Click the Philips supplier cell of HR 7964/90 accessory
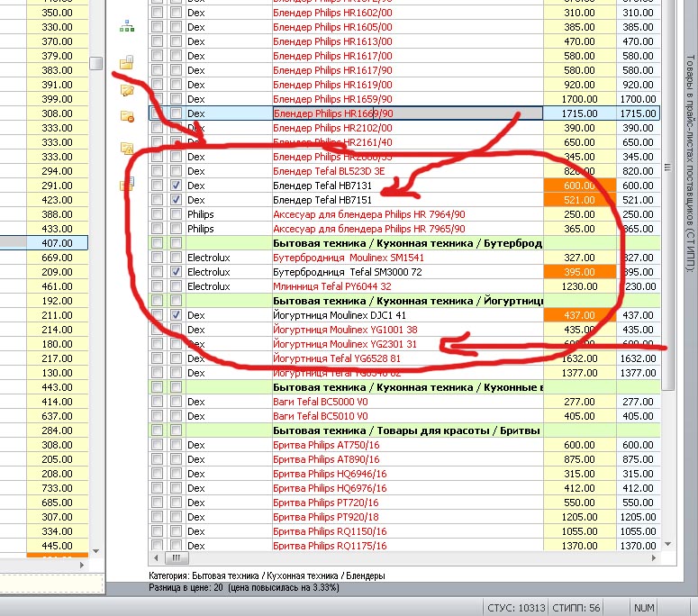The height and width of the screenshot is (616, 698). pos(229,214)
